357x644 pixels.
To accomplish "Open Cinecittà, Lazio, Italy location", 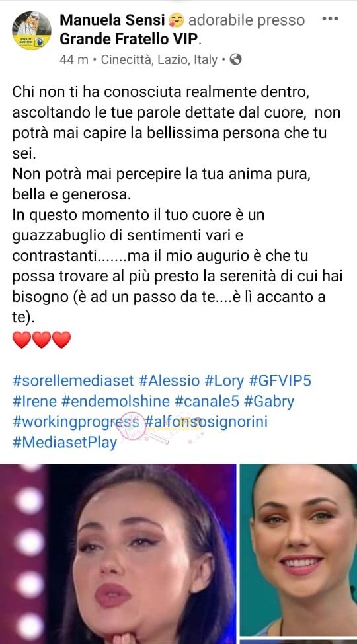I will pyautogui.click(x=159, y=60).
